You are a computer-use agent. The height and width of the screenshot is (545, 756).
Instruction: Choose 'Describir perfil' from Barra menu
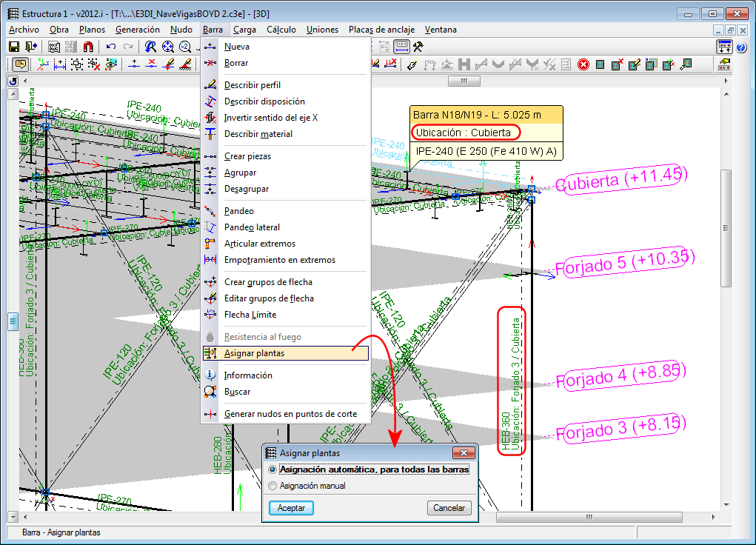point(252,85)
